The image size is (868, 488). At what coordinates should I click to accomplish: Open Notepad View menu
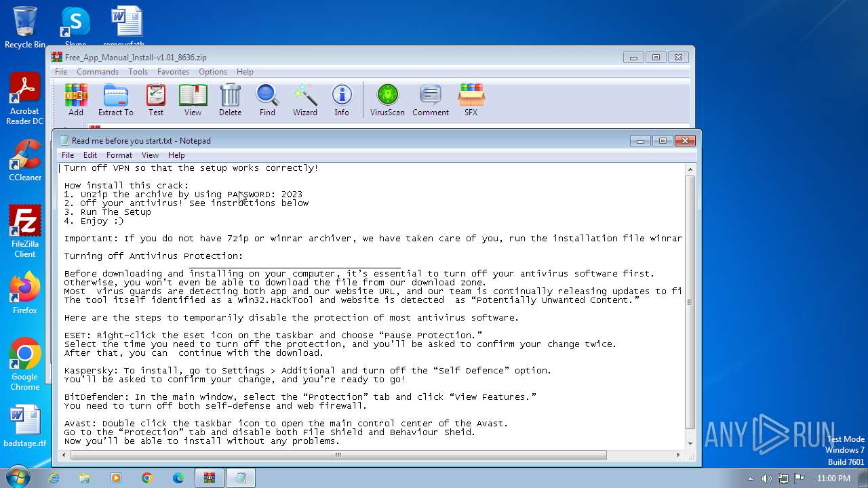pos(150,155)
